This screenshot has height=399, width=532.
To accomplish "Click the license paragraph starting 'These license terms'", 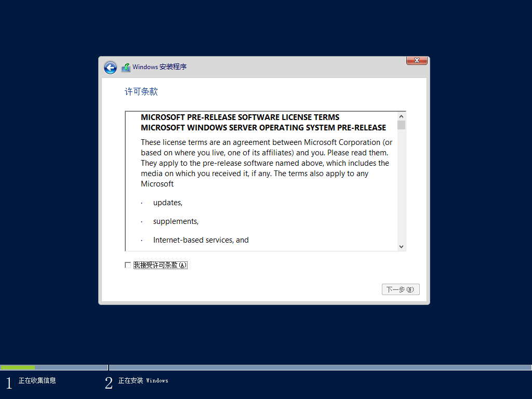I will tap(267, 163).
